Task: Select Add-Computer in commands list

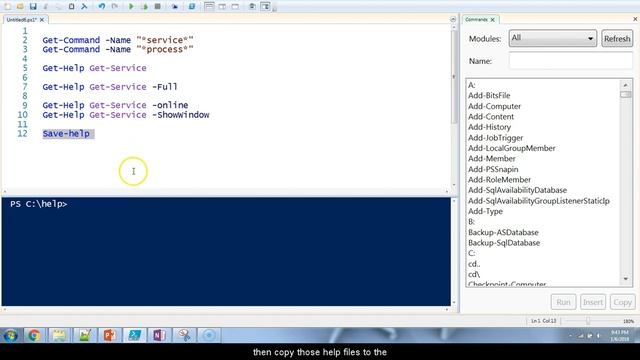Action: pyautogui.click(x=494, y=106)
